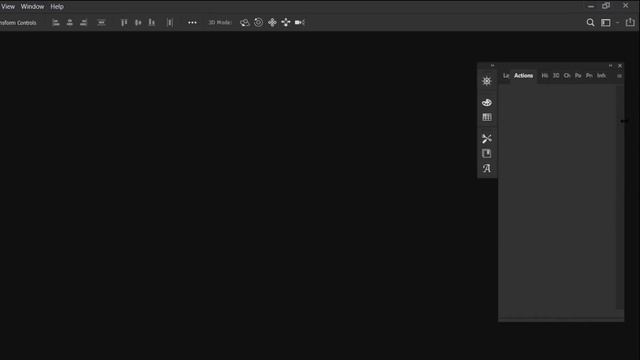The height and width of the screenshot is (360, 640).
Task: Open the sun-shaped collapsed panel icon
Action: coord(487,81)
